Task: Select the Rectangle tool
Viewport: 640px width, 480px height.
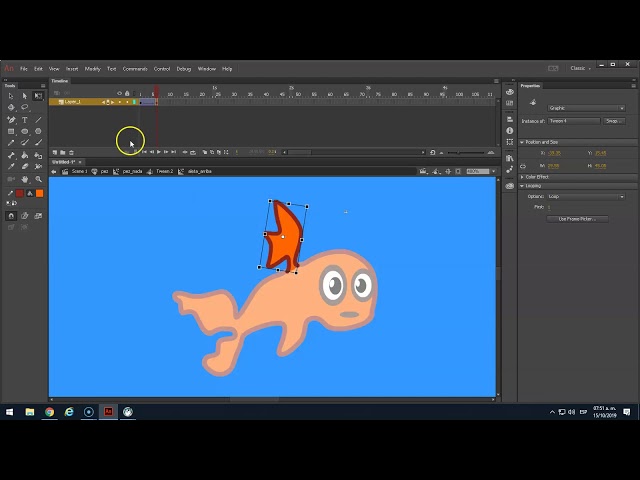Action: [11, 131]
